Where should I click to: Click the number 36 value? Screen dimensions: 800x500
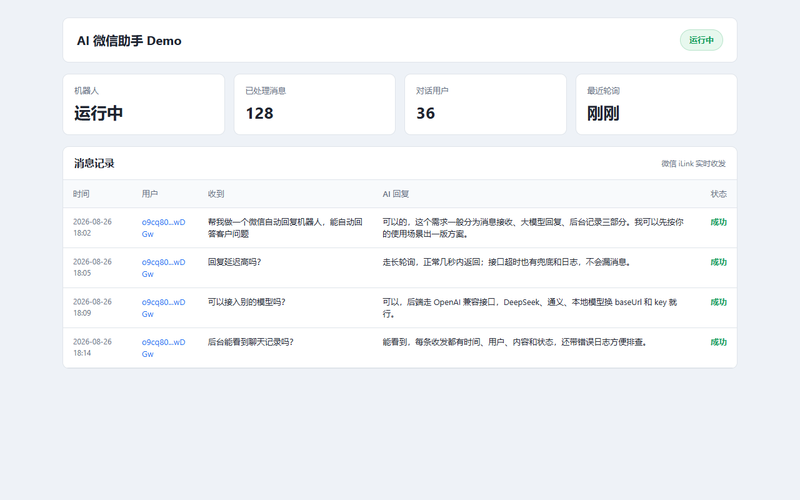(426, 113)
